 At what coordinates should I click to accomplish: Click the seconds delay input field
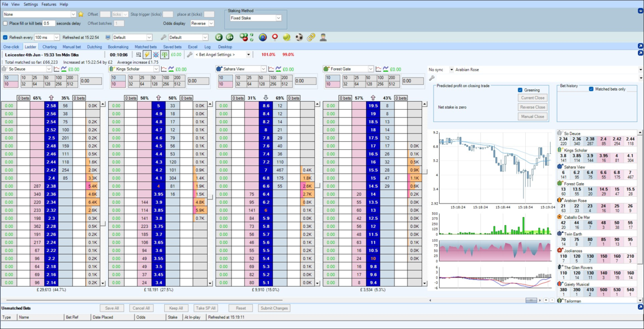tap(49, 23)
